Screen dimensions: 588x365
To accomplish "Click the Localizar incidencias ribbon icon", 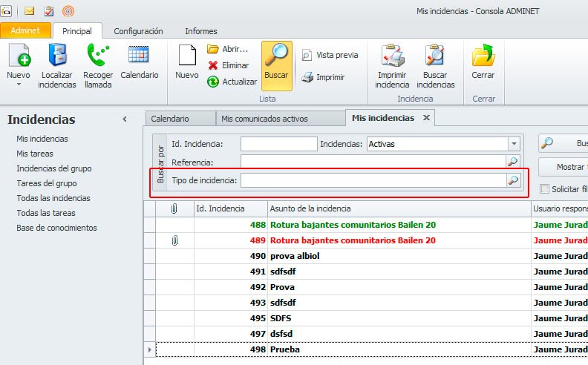I will [x=58, y=56].
